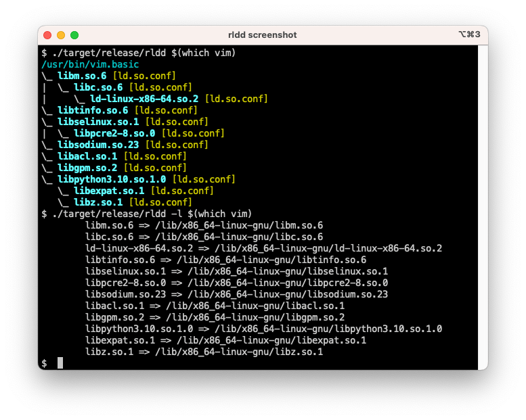Click the command './target/release/rldd $(which vim)'

[x=144, y=53]
